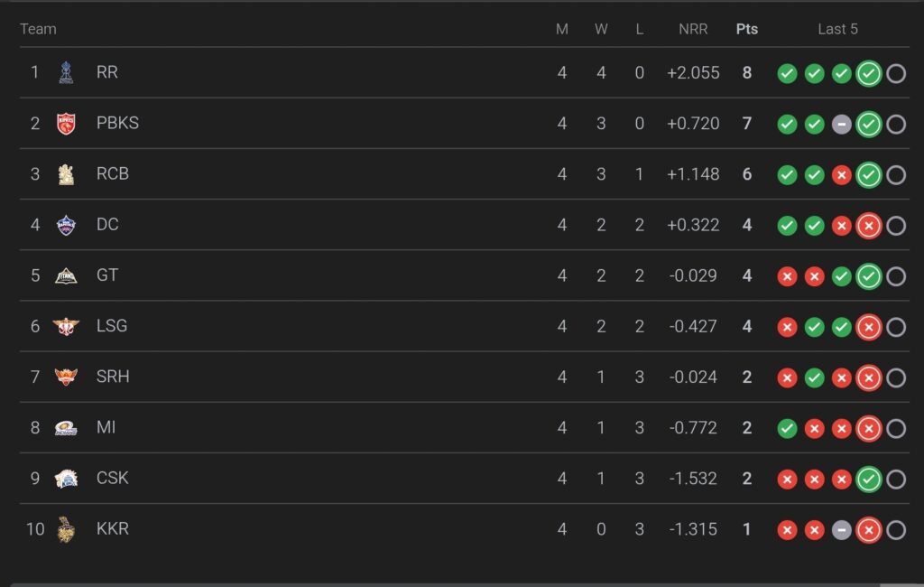Click the MI team logo
Image resolution: width=924 pixels, height=587 pixels.
[x=65, y=427]
